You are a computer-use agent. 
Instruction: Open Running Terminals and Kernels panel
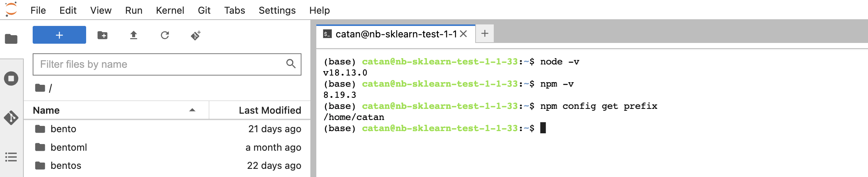(x=11, y=79)
